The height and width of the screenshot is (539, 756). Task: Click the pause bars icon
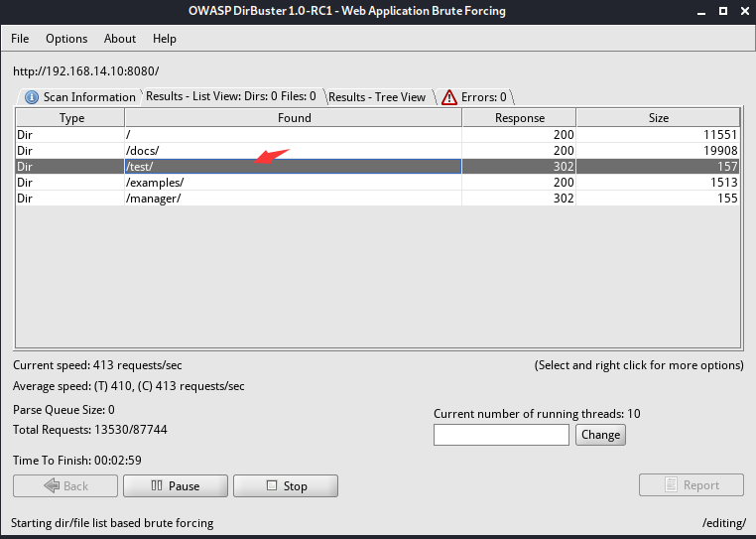coord(157,485)
